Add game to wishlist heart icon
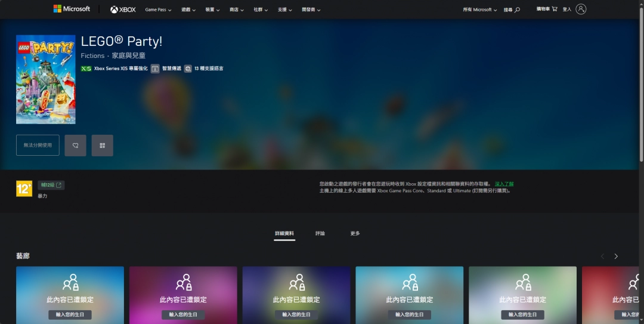This screenshot has height=324, width=644. (x=76, y=145)
